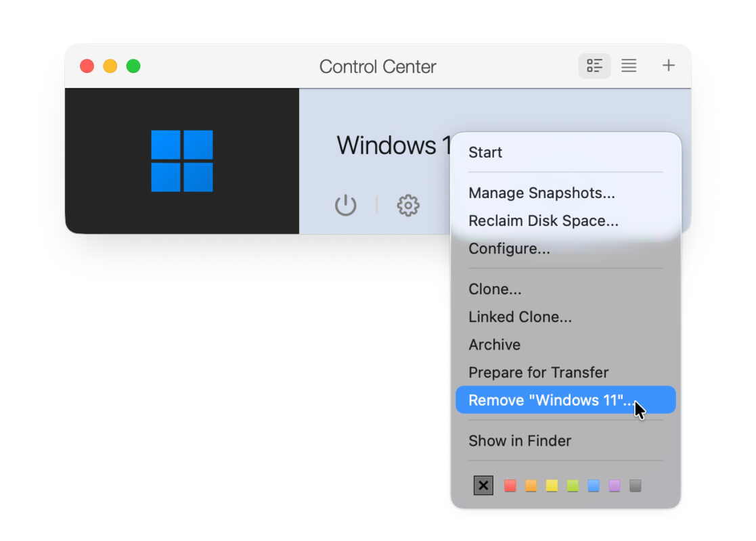This screenshot has width=756, height=541.
Task: Choose Clone from the context menu
Action: (x=495, y=289)
